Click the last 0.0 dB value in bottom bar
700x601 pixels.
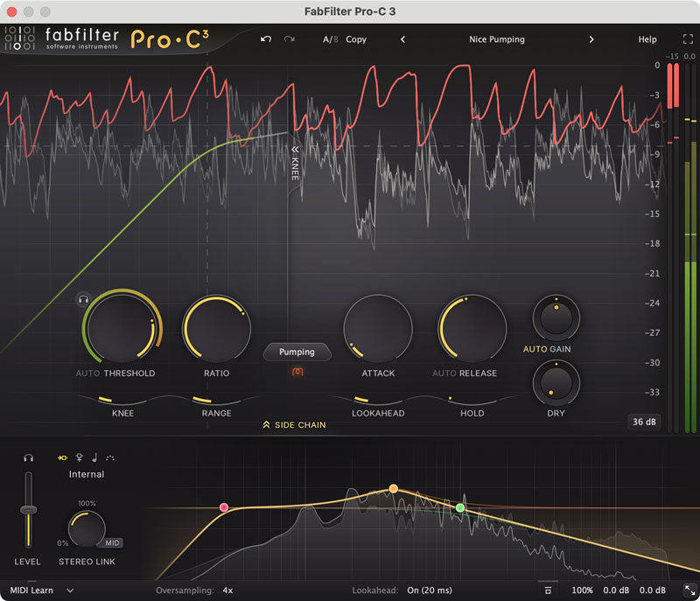point(652,591)
